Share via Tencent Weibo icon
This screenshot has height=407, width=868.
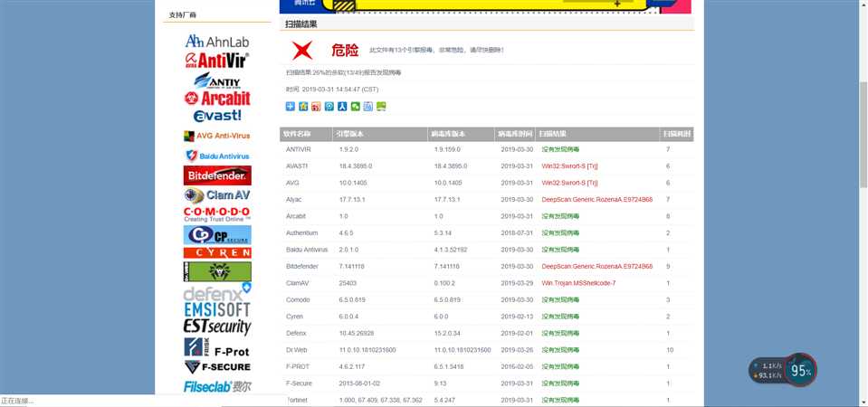click(x=329, y=106)
